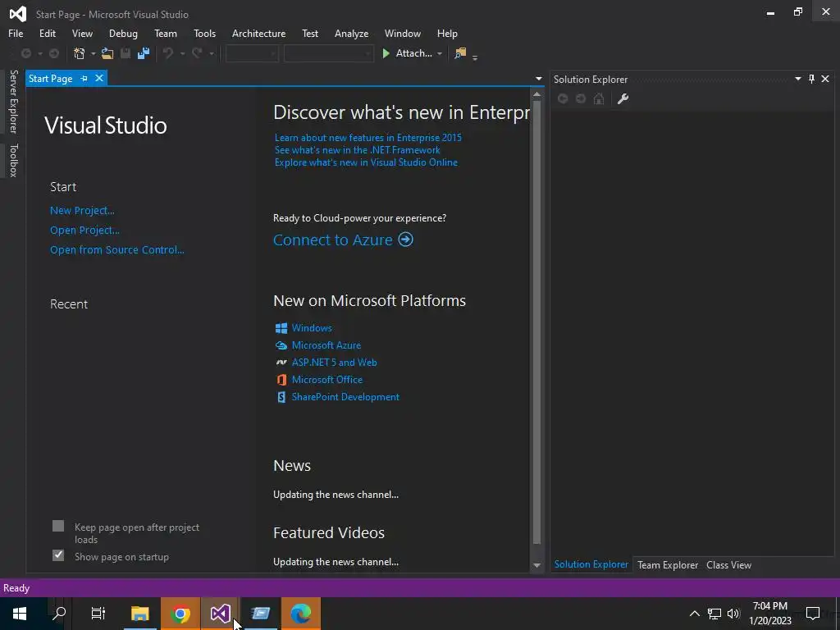Expand the New Project dropdown arrow
Viewport: 840px width, 630px height.
click(x=93, y=53)
